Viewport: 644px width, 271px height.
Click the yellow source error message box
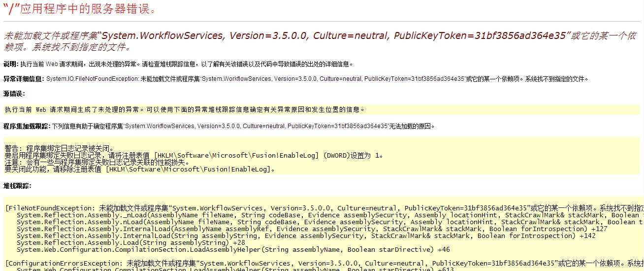320,109
